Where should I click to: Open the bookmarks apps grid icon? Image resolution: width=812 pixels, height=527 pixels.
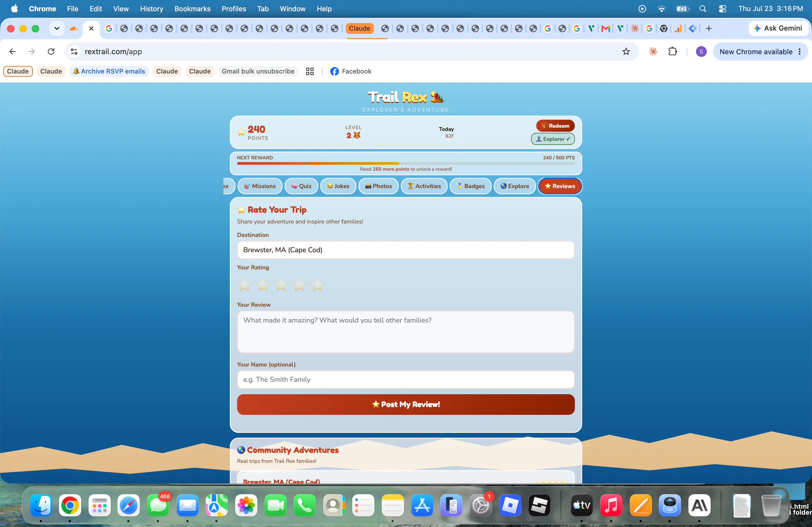309,71
